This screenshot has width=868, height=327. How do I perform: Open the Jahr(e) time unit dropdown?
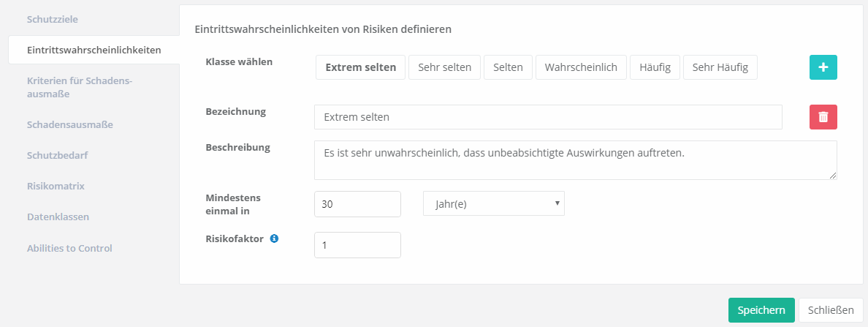[x=493, y=204]
